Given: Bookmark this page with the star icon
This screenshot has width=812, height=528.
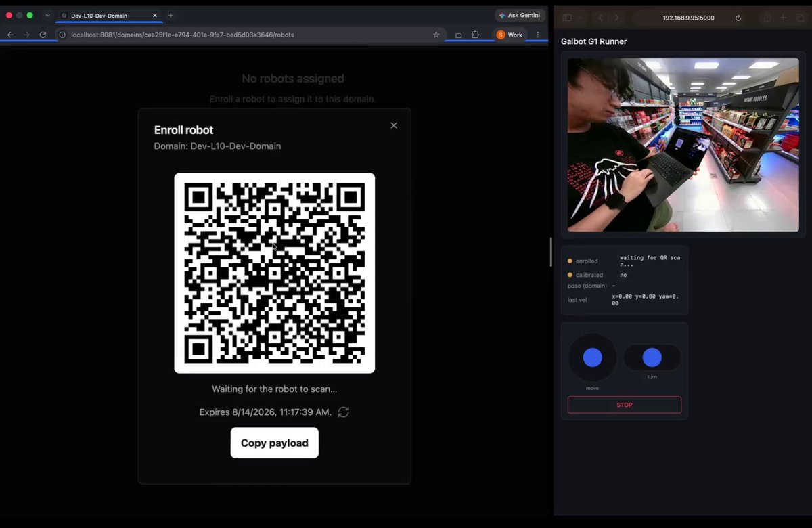Looking at the screenshot, I should (436, 35).
